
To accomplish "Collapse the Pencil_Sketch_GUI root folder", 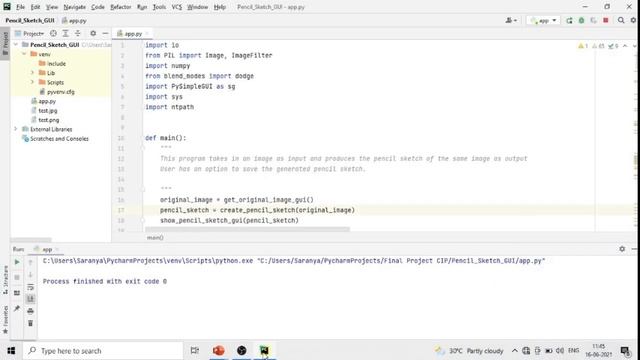I will tap(16, 44).
